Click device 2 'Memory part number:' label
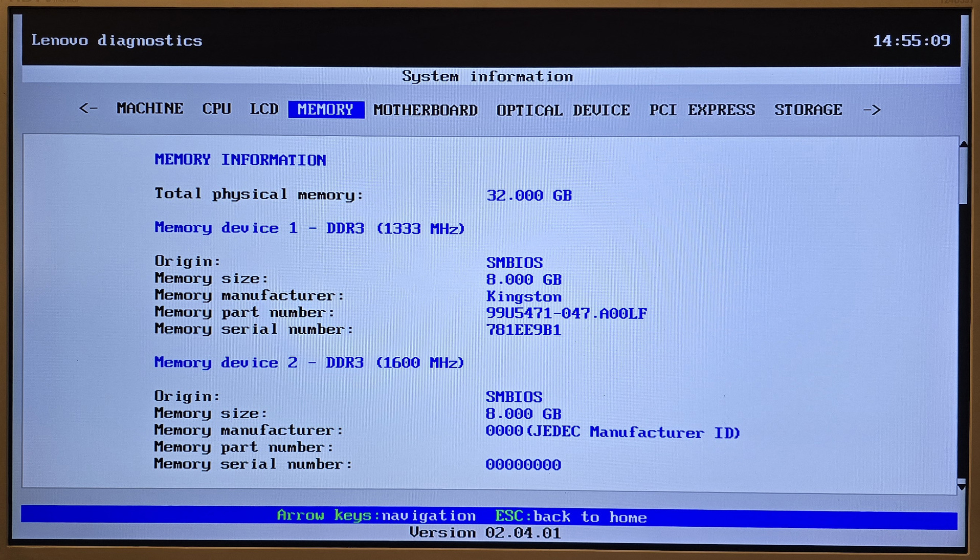980x560 pixels. (243, 447)
